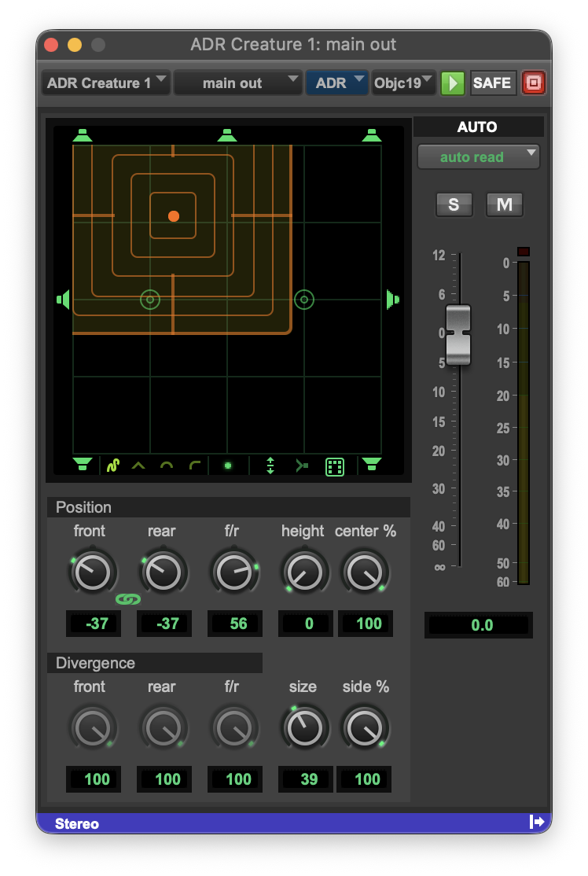This screenshot has height=876, width=588.
Task: Open the ADR Creature 1 track selector
Action: pyautogui.click(x=106, y=83)
